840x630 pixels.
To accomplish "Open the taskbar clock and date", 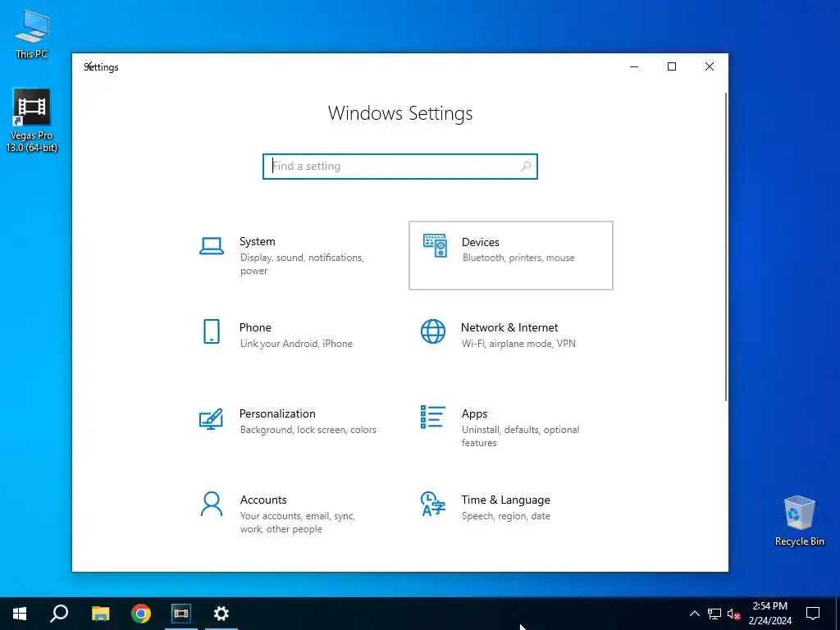I will point(769,614).
